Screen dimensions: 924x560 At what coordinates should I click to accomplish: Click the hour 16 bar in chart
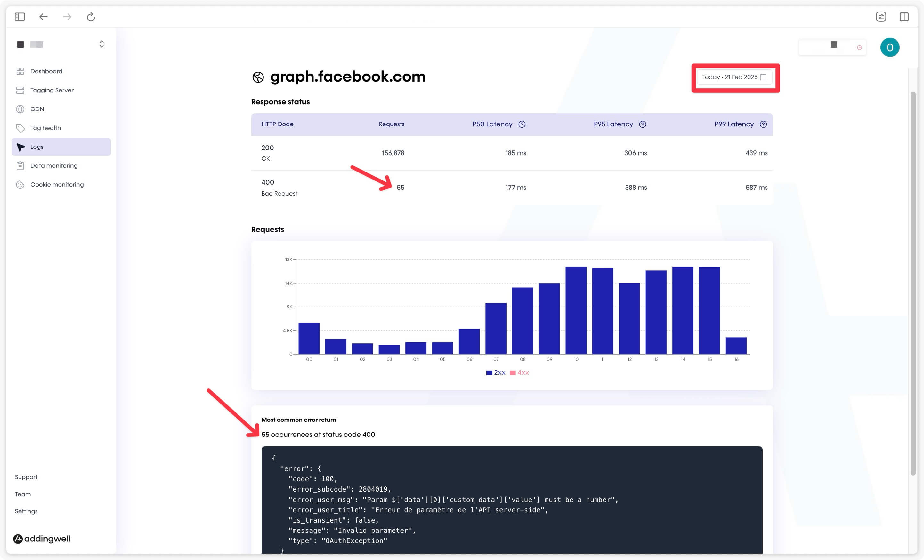point(736,346)
